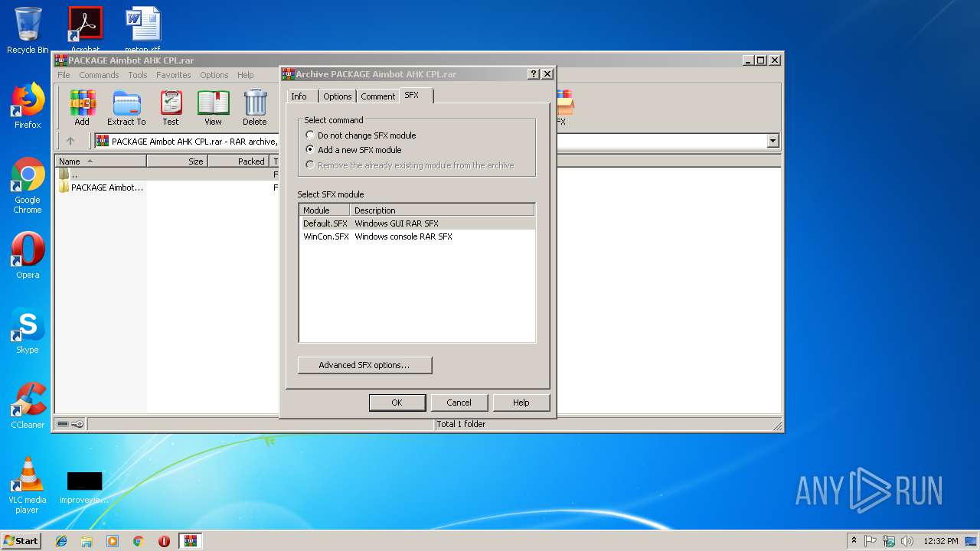The height and width of the screenshot is (551, 980).
Task: Open the Tools menu
Action: point(138,75)
